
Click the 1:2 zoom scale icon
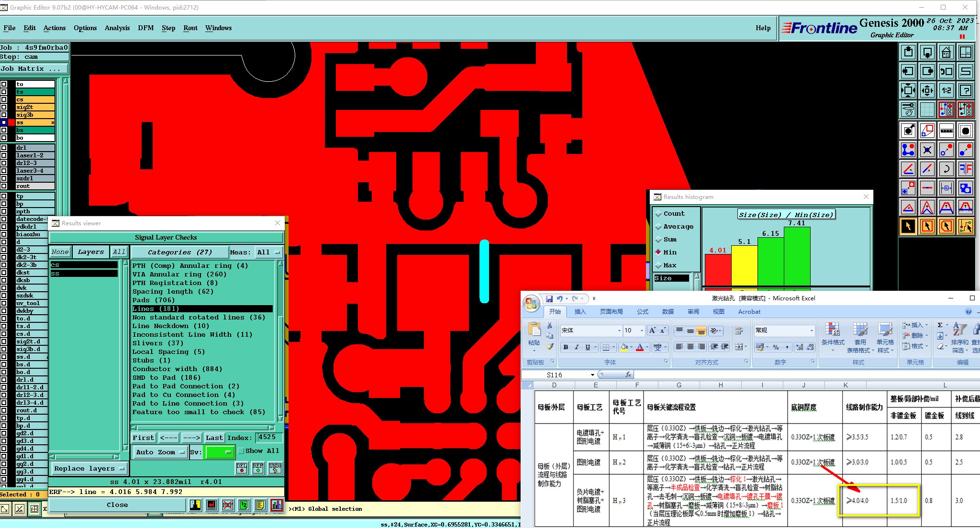click(x=946, y=90)
